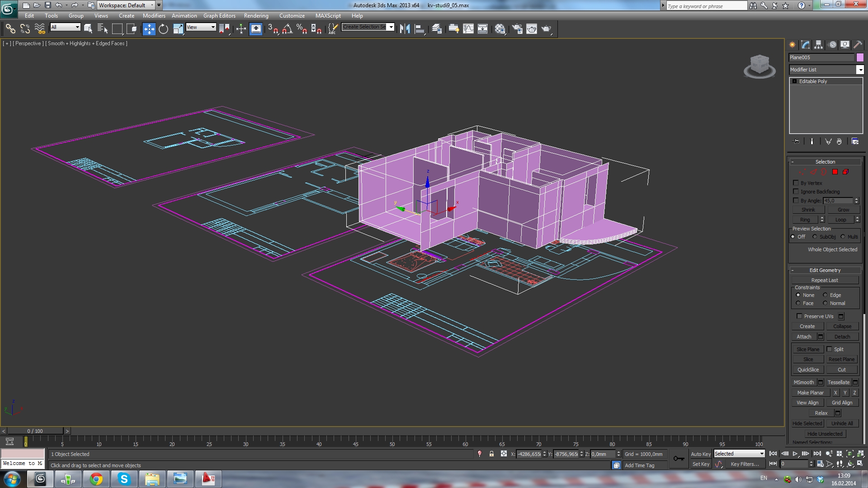Click the Attach button
The image size is (868, 488).
tap(804, 337)
